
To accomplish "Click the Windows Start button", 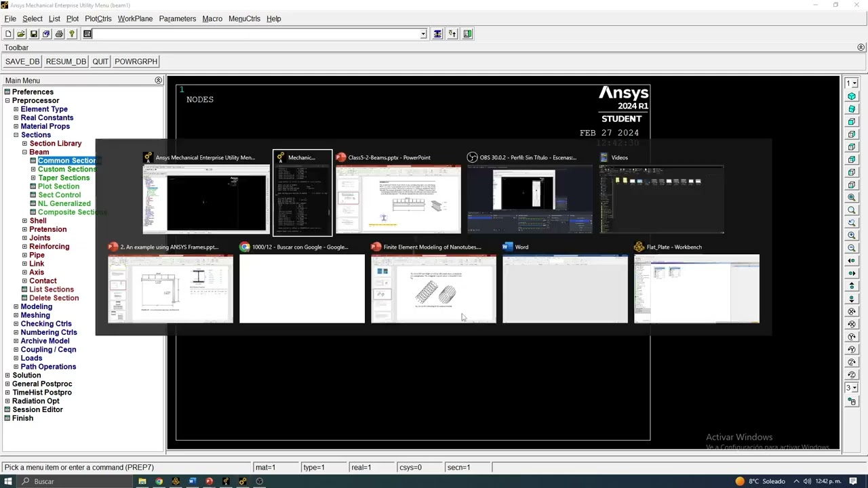I will click(8, 481).
